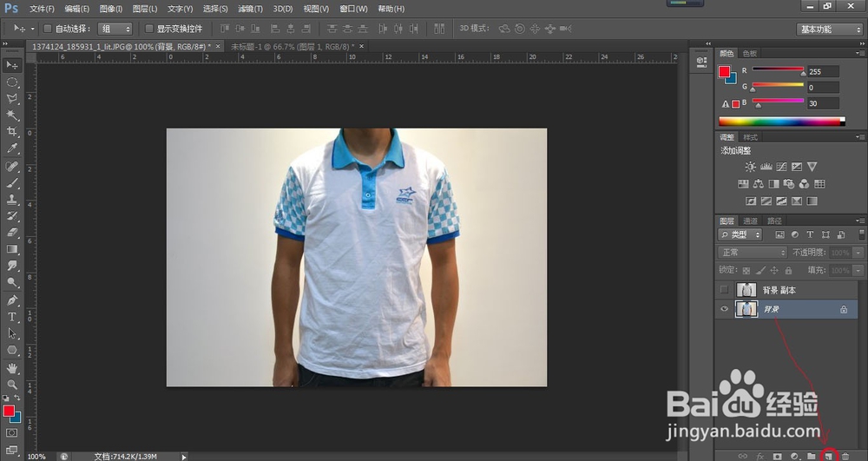
Task: Open the 基本功能 workspace dropdown
Action: tap(829, 30)
